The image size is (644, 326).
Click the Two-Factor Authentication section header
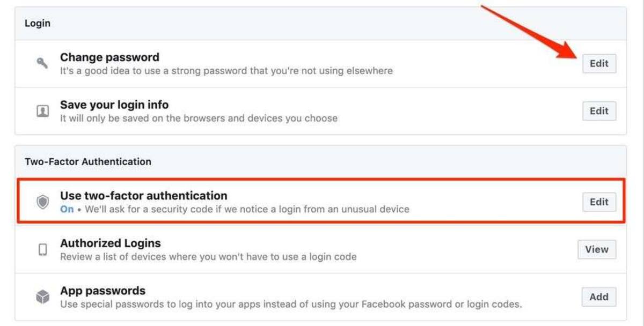pyautogui.click(x=88, y=161)
